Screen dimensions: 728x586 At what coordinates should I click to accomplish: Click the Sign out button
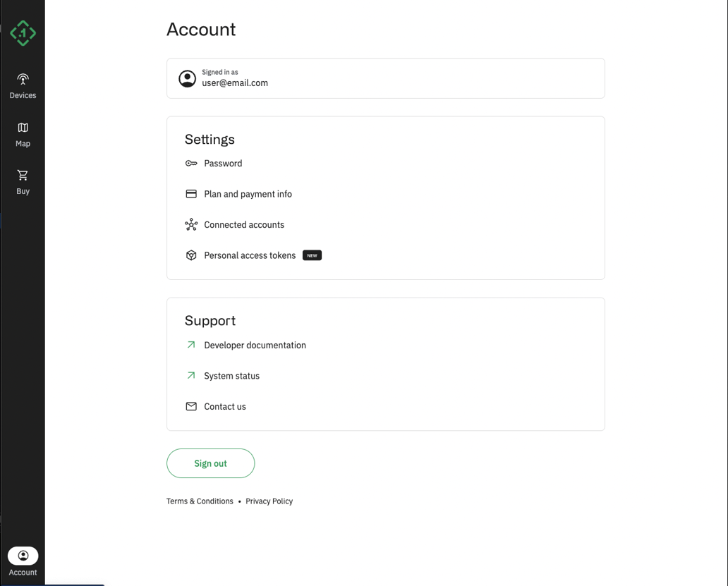(x=210, y=463)
